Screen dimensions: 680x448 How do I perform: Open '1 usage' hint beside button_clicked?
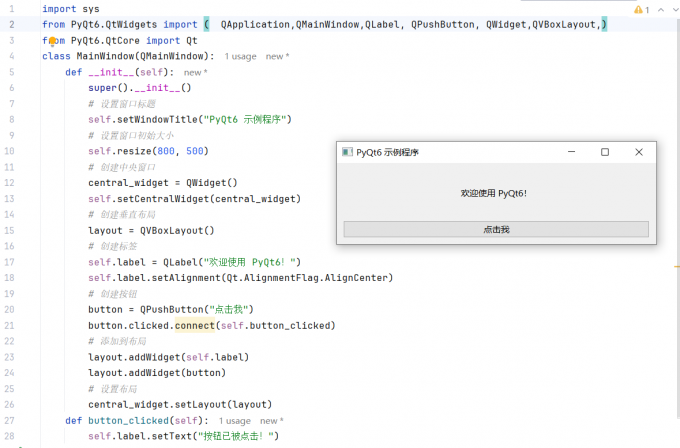point(235,421)
